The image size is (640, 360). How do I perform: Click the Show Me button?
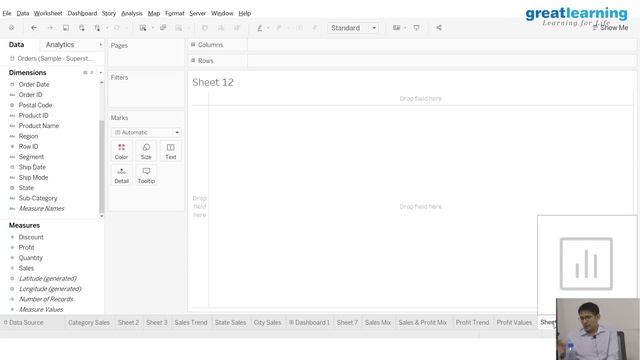611,28
